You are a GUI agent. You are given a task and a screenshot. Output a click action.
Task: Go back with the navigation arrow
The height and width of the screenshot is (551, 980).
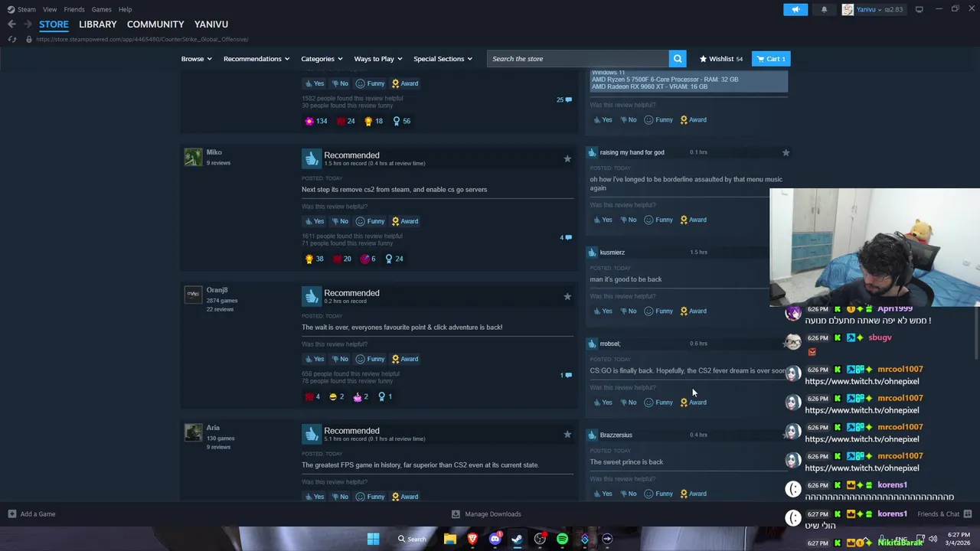point(11,24)
